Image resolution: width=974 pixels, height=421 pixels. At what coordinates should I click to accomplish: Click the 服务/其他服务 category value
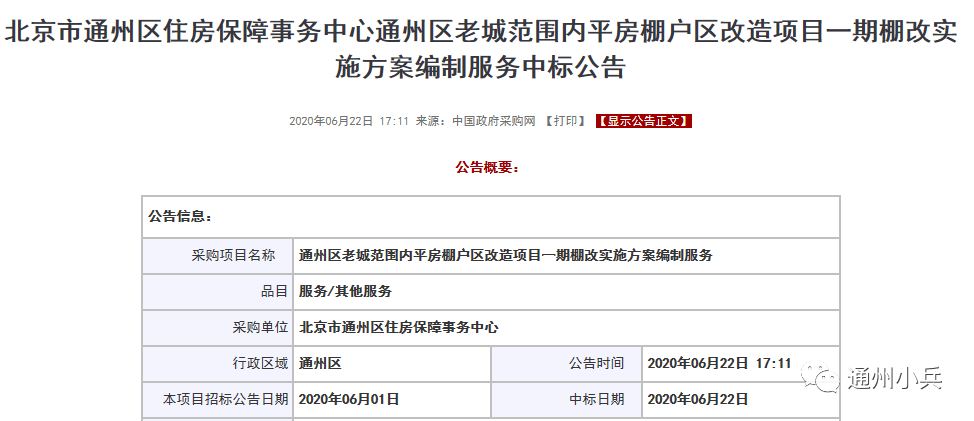[x=346, y=291]
